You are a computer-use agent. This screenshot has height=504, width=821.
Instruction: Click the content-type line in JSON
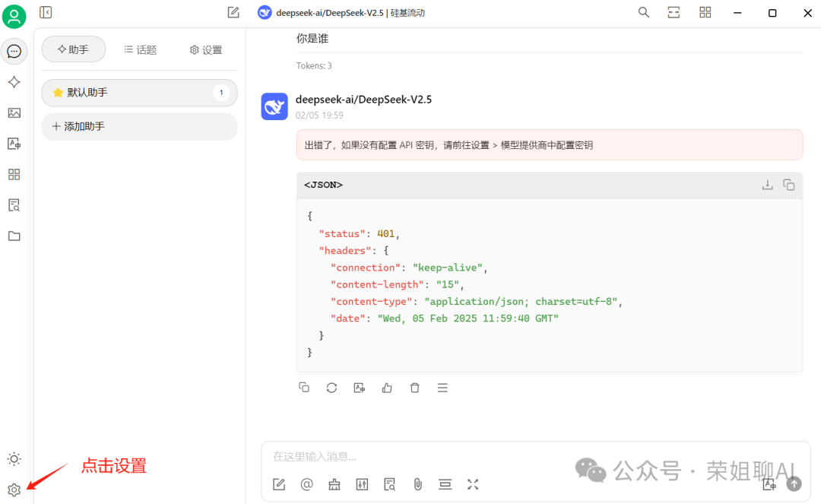click(476, 302)
